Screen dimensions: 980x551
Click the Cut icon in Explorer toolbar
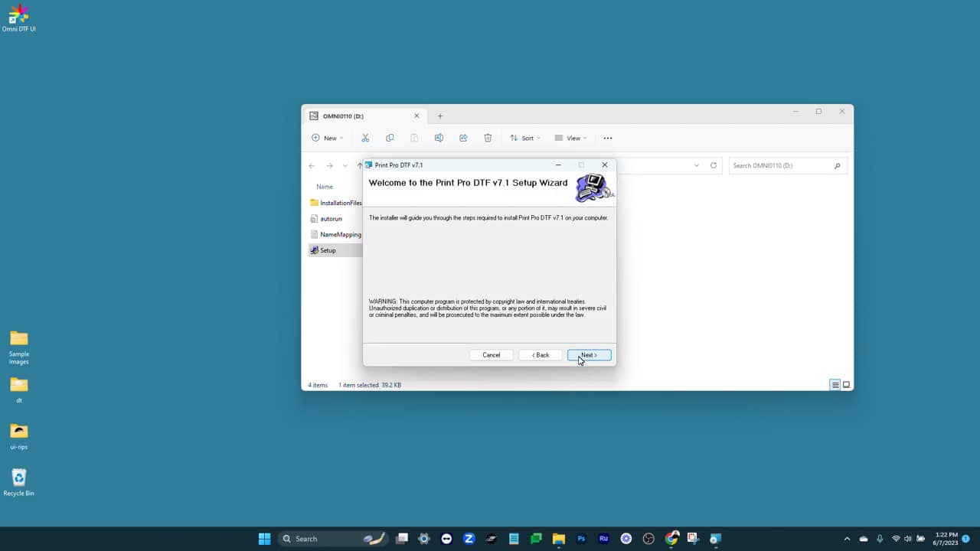click(365, 138)
